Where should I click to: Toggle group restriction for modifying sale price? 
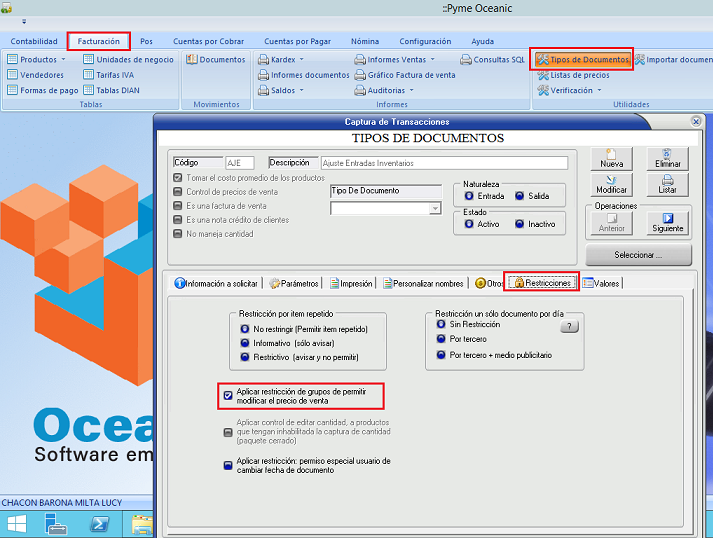tap(228, 395)
